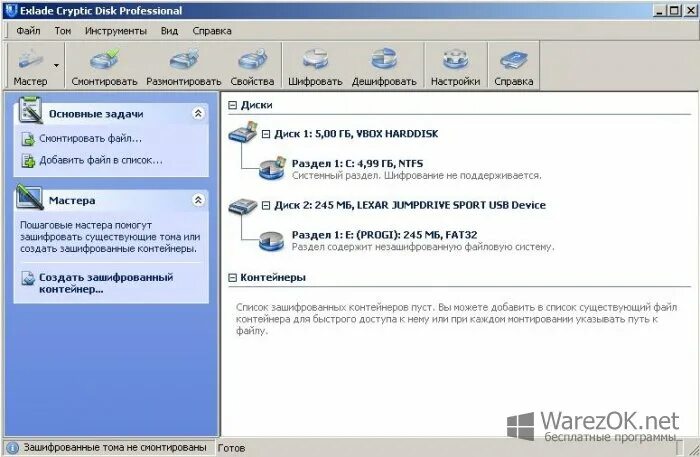This screenshot has width=700, height=457.
Task: Collapse the Основные задачи panel chevron
Action: [x=198, y=113]
